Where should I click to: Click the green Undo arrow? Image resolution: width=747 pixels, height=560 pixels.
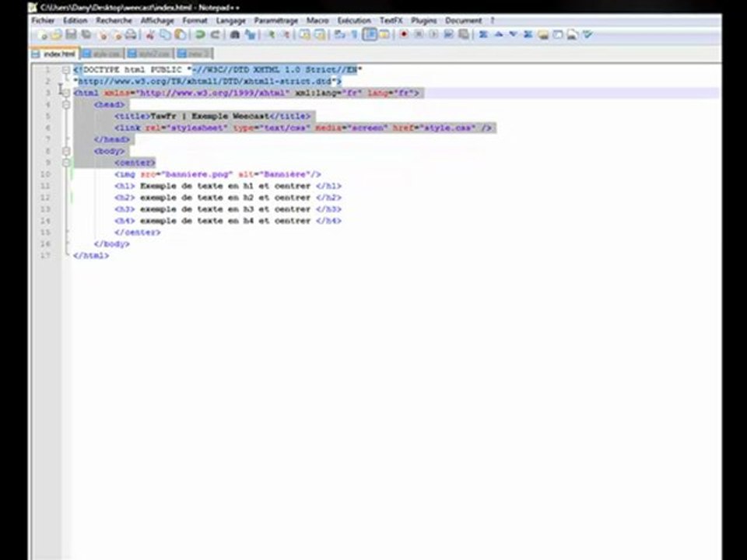[x=200, y=35]
